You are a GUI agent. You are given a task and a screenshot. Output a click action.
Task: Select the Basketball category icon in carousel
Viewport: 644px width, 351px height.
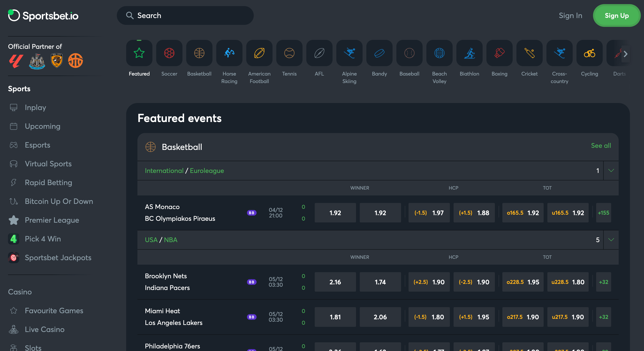pyautogui.click(x=199, y=53)
